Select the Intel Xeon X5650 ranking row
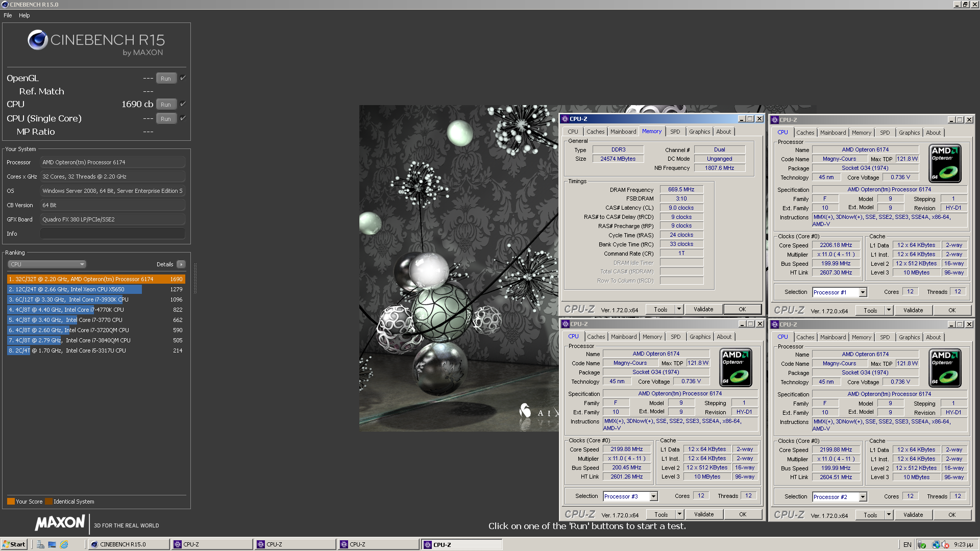Viewport: 980px width, 551px height. point(96,289)
